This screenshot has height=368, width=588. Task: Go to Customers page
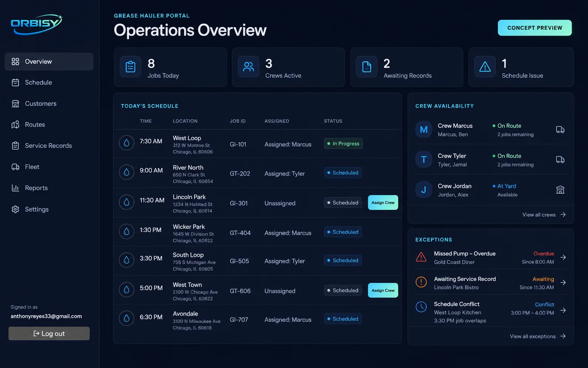click(x=49, y=103)
